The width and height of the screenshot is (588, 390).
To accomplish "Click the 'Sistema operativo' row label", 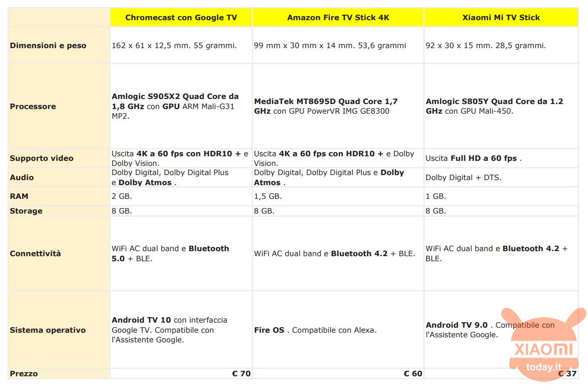I will coord(59,330).
